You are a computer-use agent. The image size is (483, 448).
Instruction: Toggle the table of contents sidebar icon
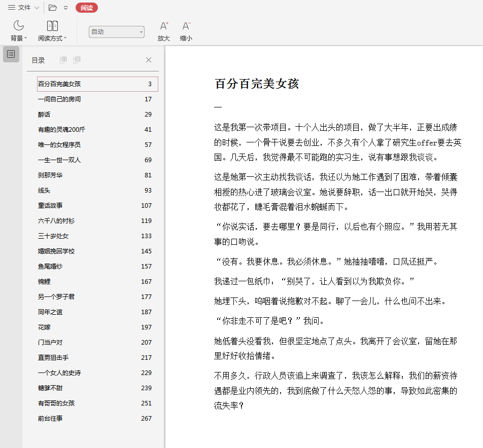(x=11, y=54)
